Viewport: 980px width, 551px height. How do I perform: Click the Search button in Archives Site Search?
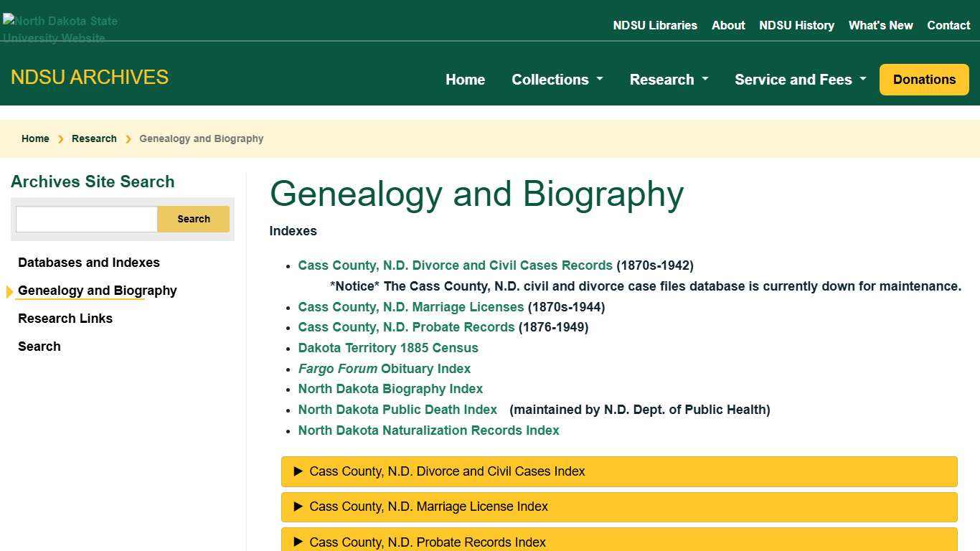point(193,219)
